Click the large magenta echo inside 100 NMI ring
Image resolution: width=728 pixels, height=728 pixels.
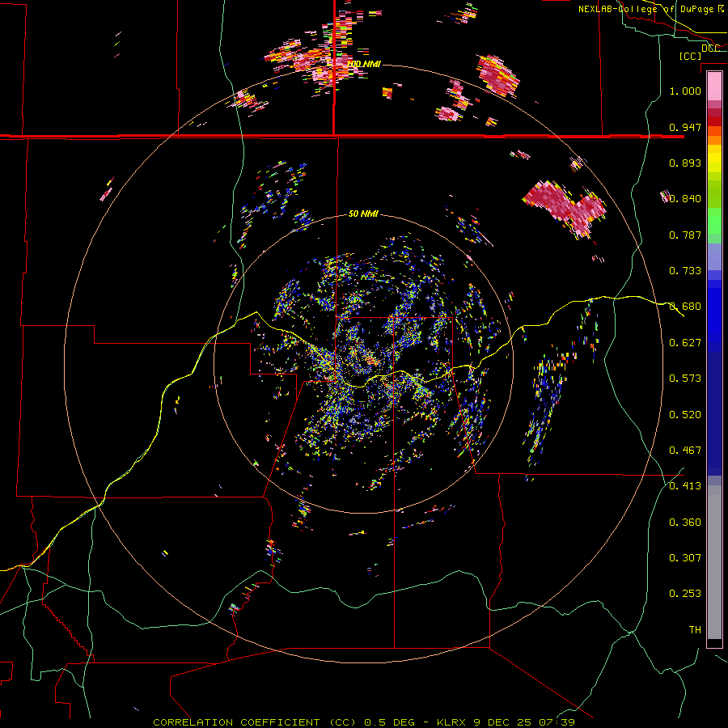pyautogui.click(x=565, y=208)
